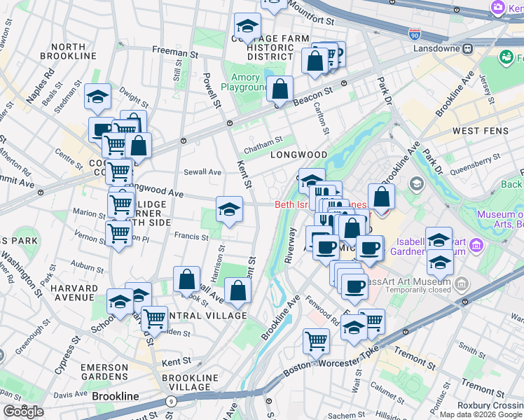
Task: Click the Map data ©2026 Google text
Action: point(481,415)
